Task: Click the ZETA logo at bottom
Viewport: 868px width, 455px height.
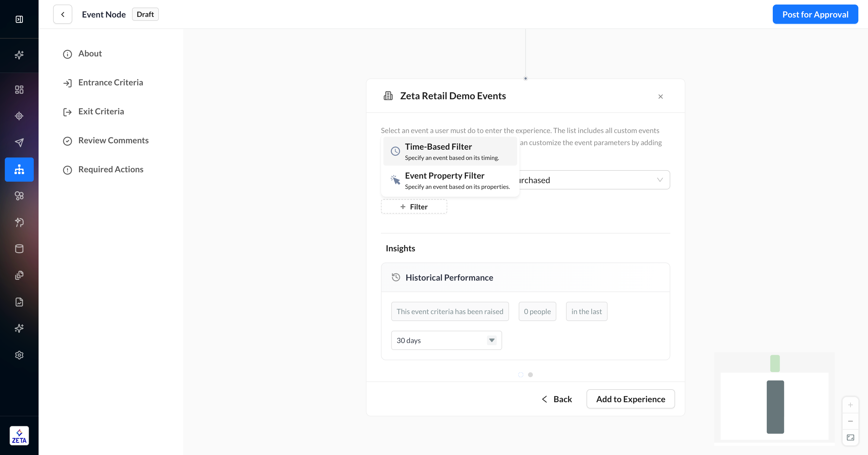Action: point(19,436)
